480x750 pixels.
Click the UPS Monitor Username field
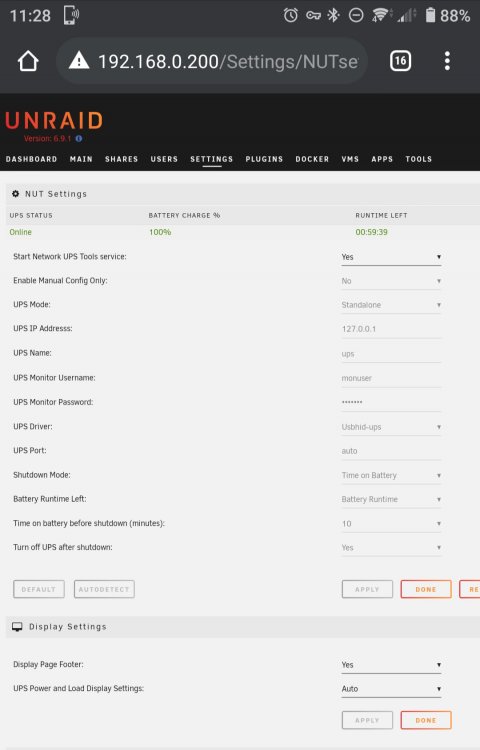391,378
